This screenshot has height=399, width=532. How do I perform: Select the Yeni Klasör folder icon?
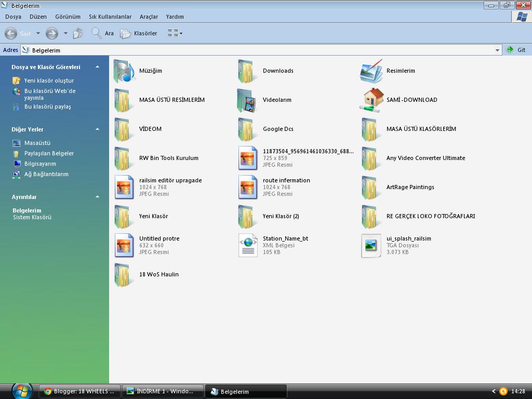point(124,217)
